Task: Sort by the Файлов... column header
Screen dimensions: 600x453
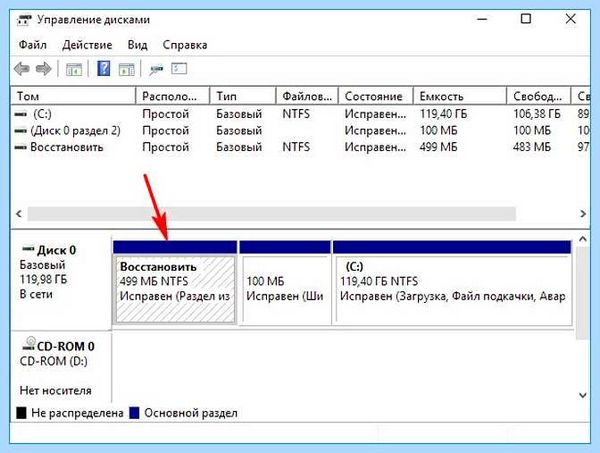Action: (307, 96)
